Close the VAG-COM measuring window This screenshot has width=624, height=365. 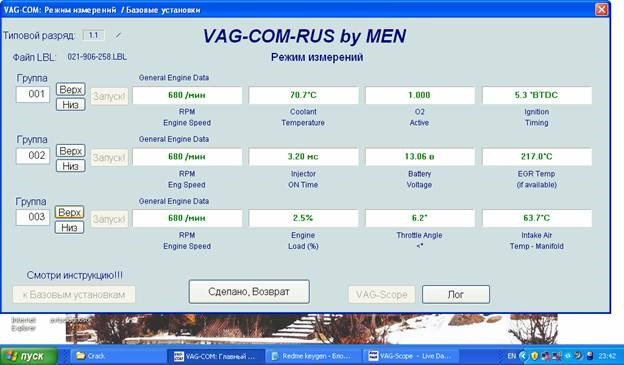pyautogui.click(x=601, y=10)
